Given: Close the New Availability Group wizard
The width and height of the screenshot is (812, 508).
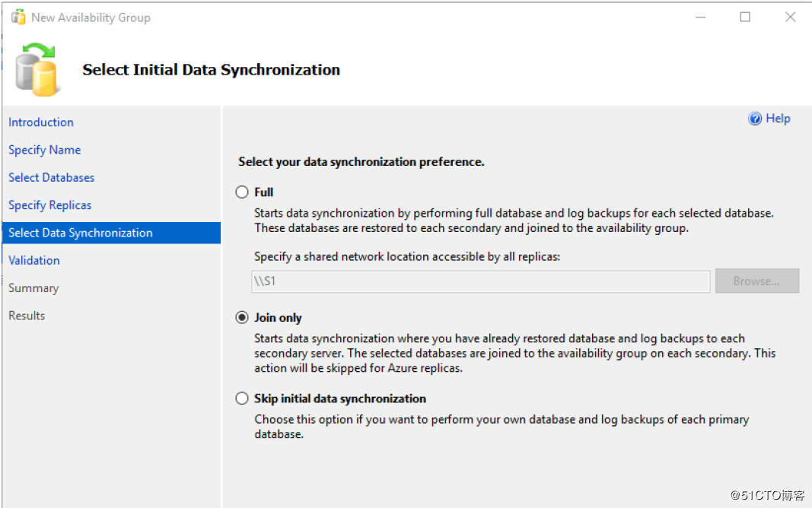Looking at the screenshot, I should tap(790, 17).
